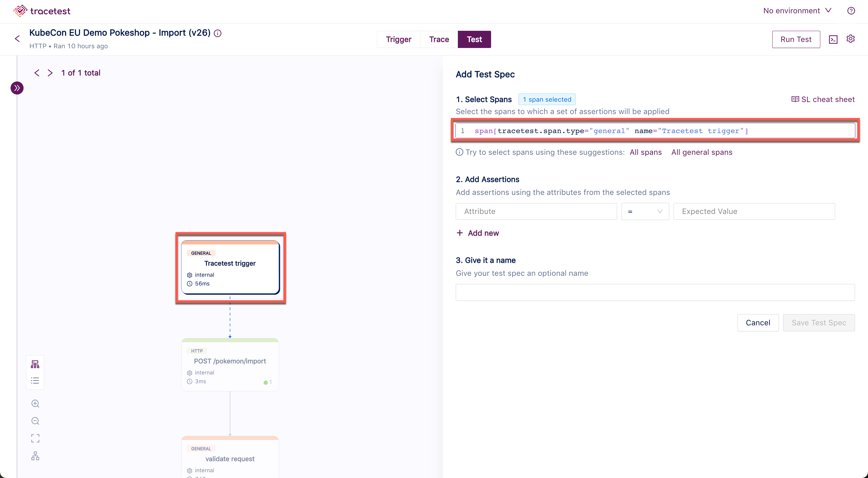Focus the Attribute input field

pyautogui.click(x=536, y=212)
